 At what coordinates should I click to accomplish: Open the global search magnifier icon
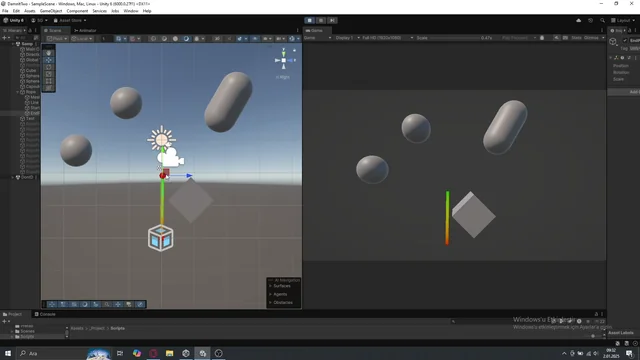[x=602, y=20]
